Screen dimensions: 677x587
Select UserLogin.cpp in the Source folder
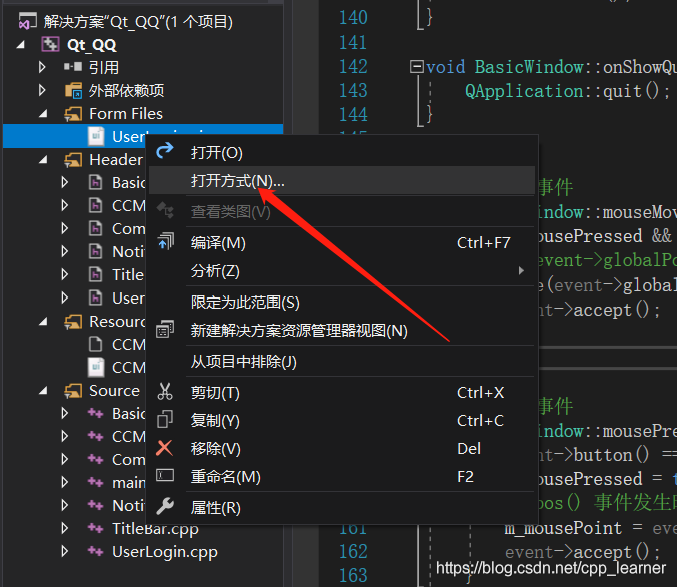pos(165,552)
